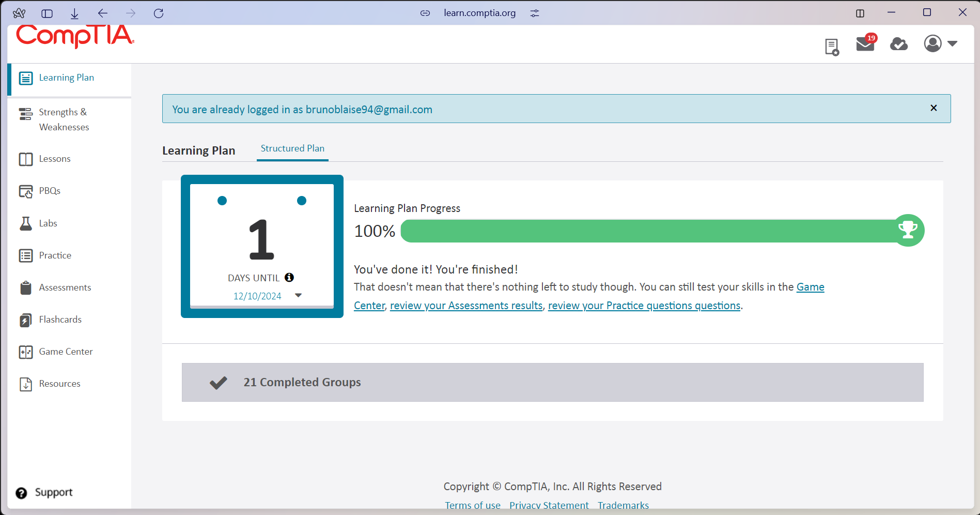
Task: Go to Assessments page
Action: tap(65, 287)
